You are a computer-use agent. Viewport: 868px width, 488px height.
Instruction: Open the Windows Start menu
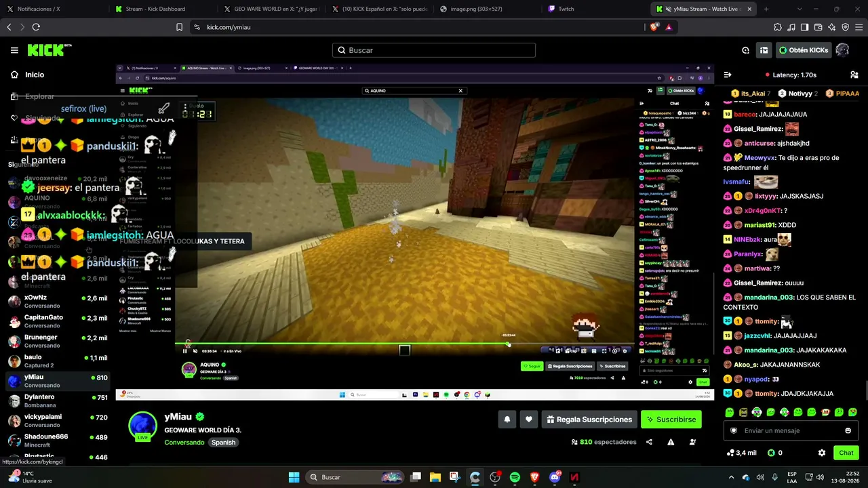coord(294,477)
